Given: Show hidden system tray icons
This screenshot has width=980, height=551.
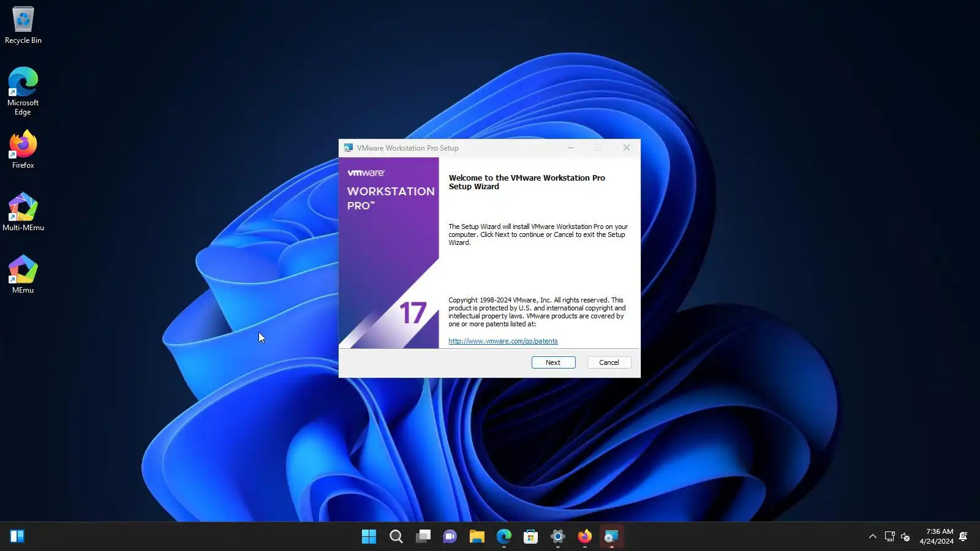Looking at the screenshot, I should click(873, 536).
